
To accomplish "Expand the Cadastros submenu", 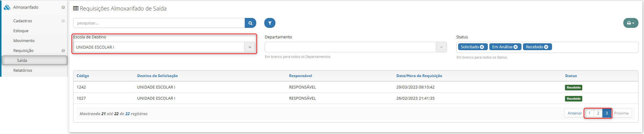I will click(63, 21).
